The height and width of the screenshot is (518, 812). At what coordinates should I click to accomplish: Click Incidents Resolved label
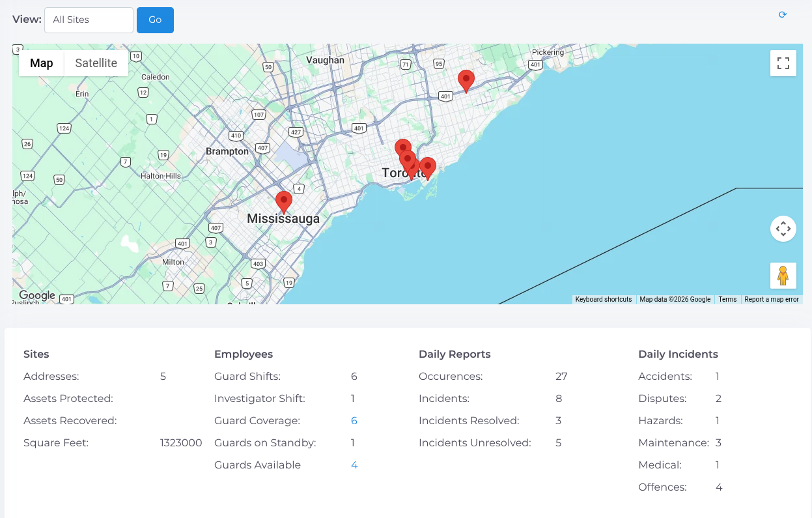(x=469, y=421)
